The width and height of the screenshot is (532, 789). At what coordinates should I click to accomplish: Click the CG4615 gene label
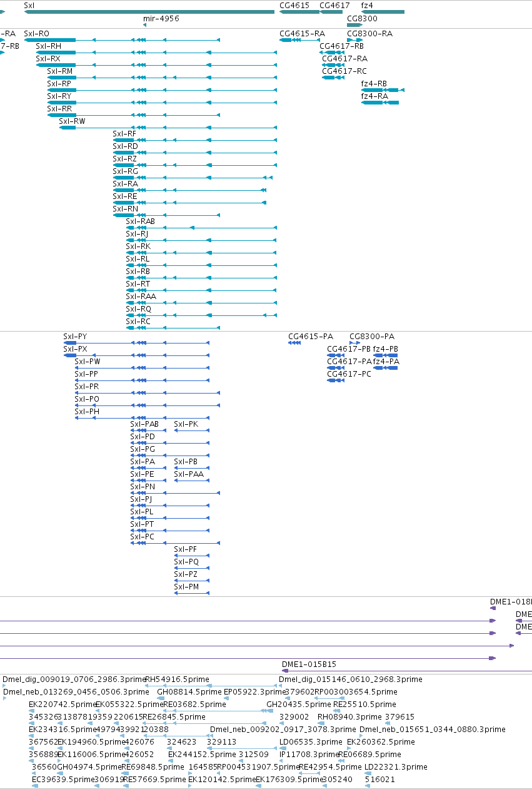[294, 5]
